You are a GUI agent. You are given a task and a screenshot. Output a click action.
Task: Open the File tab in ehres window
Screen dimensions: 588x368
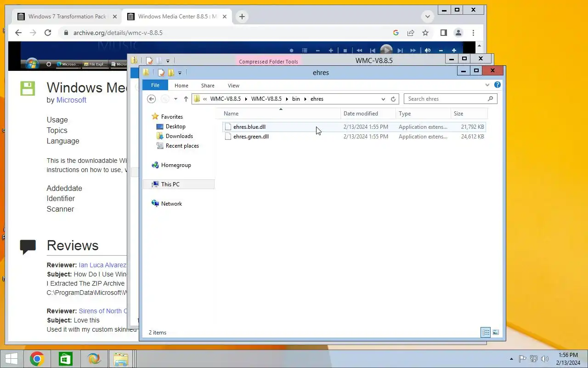click(x=155, y=86)
